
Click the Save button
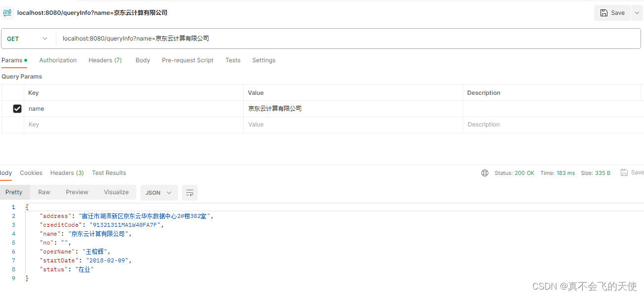click(612, 13)
